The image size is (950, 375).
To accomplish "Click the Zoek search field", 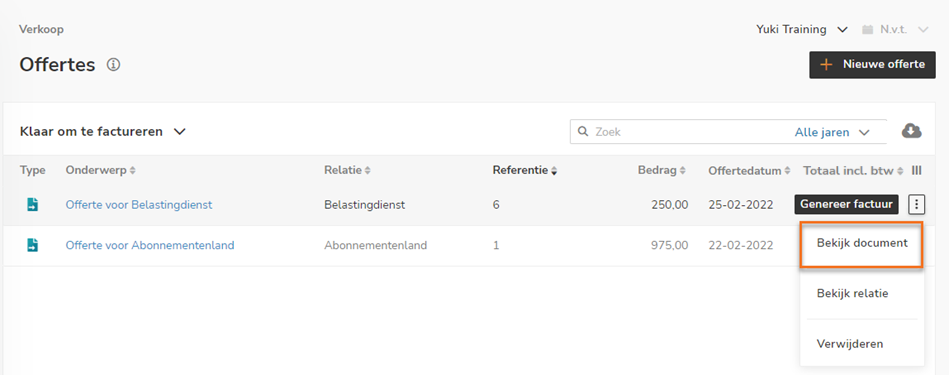I will pyautogui.click(x=690, y=131).
